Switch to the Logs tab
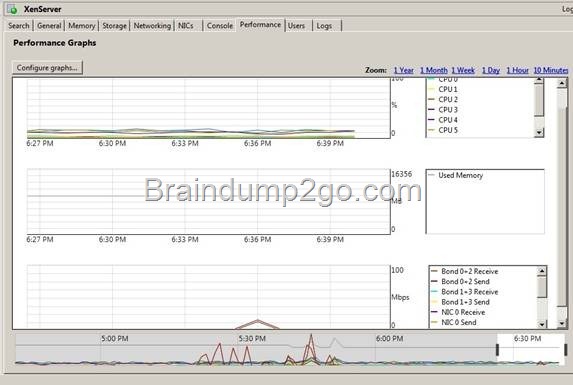 [325, 26]
